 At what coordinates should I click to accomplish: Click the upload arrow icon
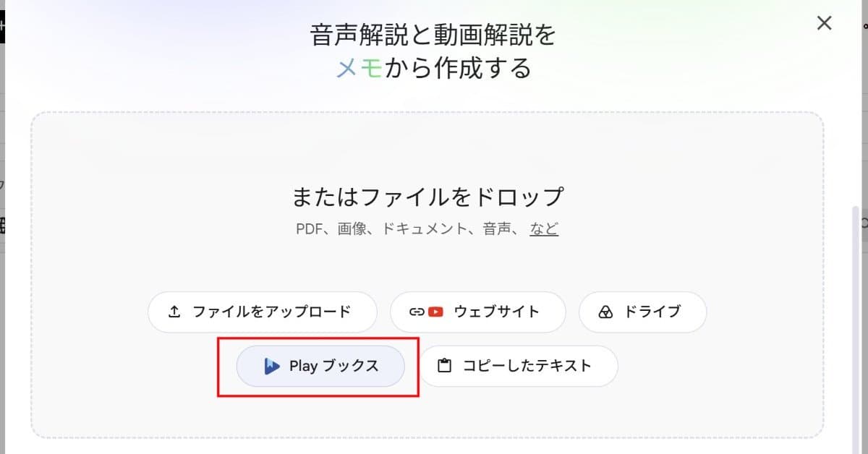point(174,312)
